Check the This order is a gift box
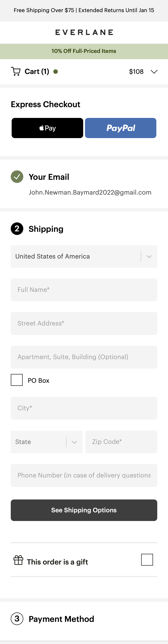This screenshot has height=644, width=168. click(147, 560)
